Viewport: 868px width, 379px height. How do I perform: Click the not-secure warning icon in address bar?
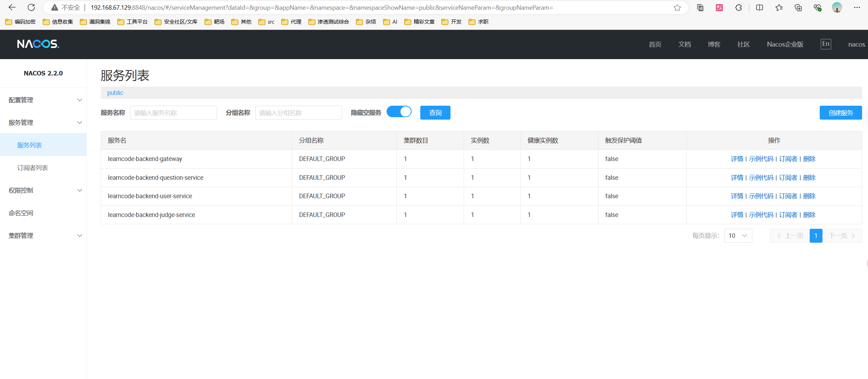[55, 7]
